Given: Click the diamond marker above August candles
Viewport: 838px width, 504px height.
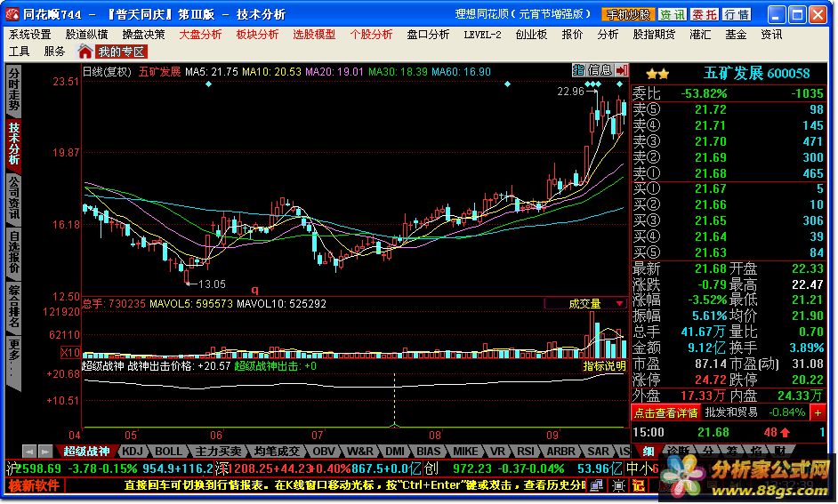Looking at the screenshot, I should 507,84.
